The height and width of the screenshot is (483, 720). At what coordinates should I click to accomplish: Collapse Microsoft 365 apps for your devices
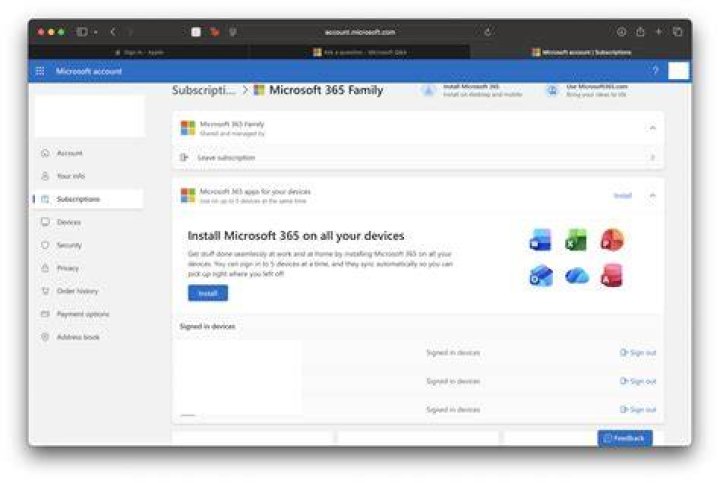click(652, 196)
